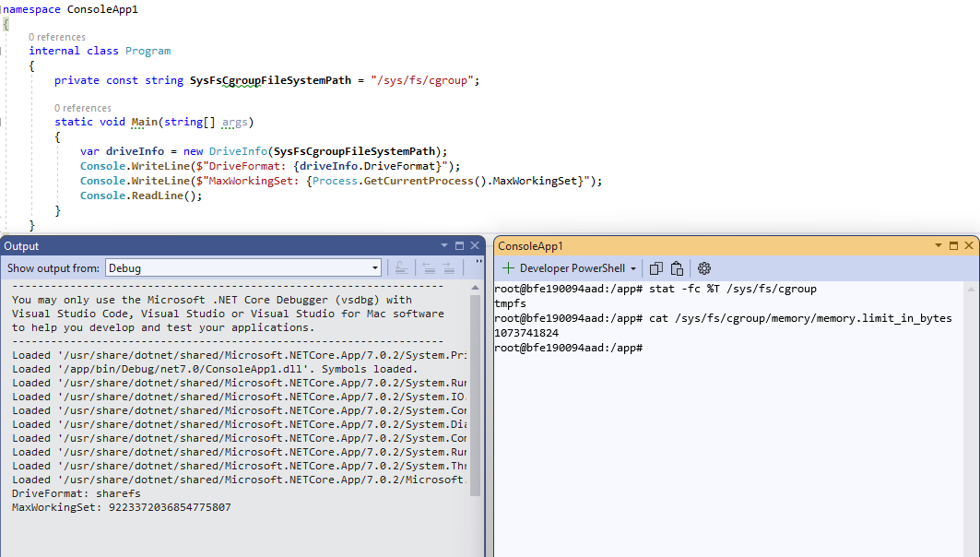
Task: Click the 0 references link above Program class
Action: pos(57,37)
